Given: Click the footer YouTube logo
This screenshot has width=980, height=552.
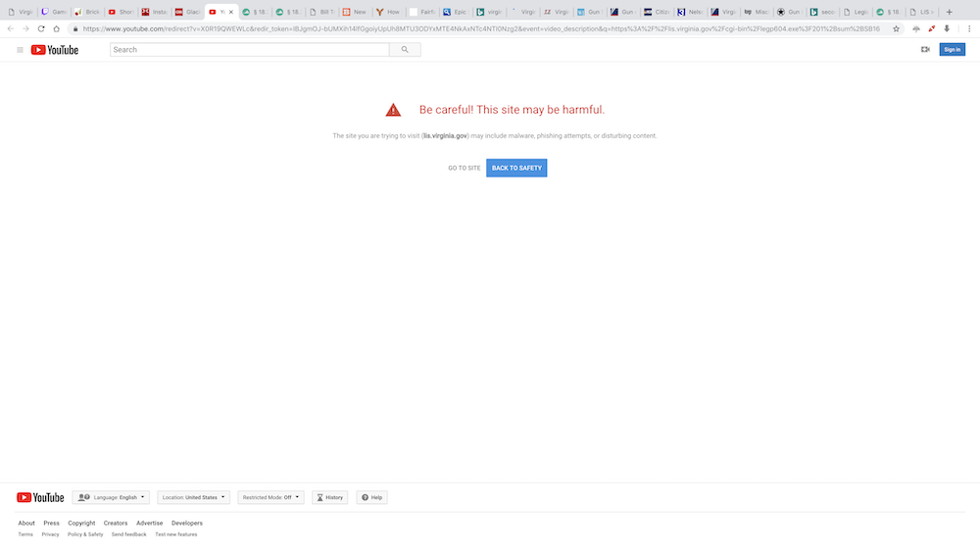Looking at the screenshot, I should tap(40, 497).
